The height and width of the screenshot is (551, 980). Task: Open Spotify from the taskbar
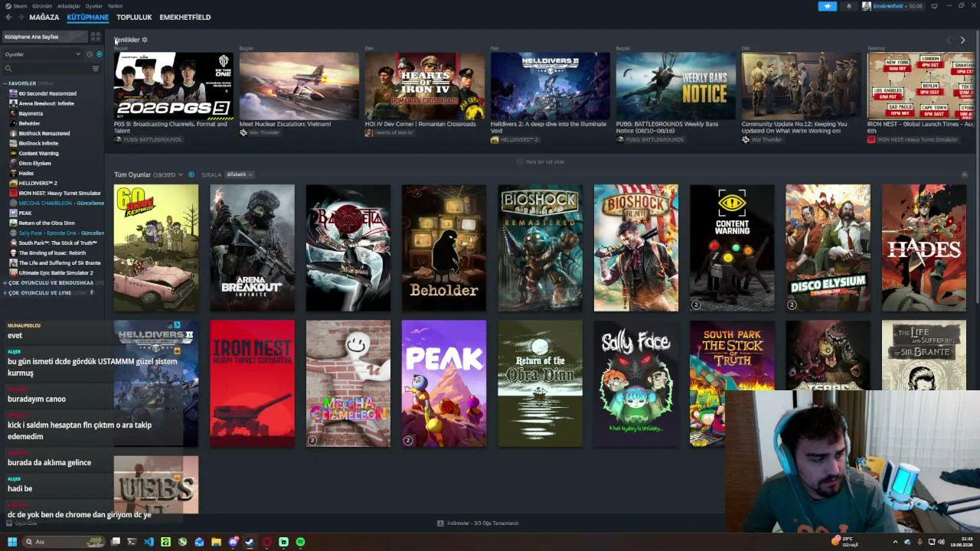click(300, 542)
